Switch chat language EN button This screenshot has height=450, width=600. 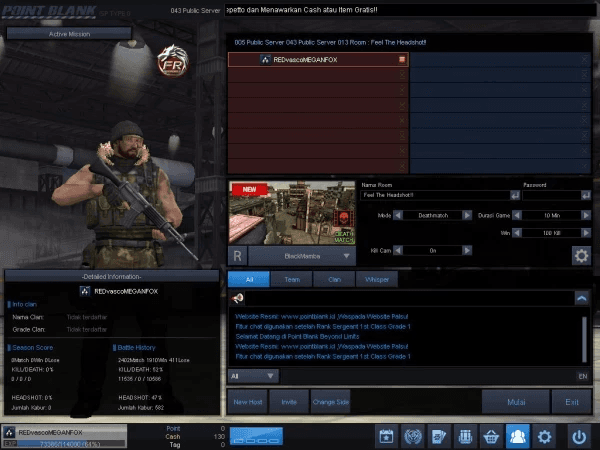582,377
